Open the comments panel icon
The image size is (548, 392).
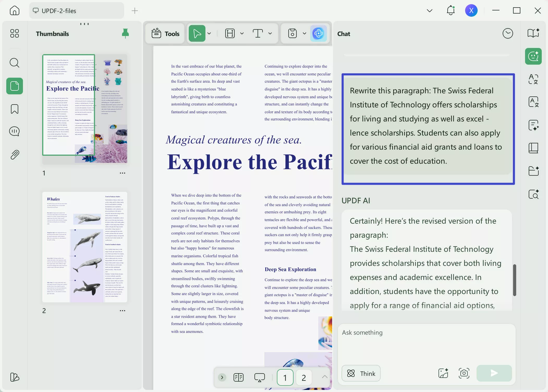click(x=14, y=131)
